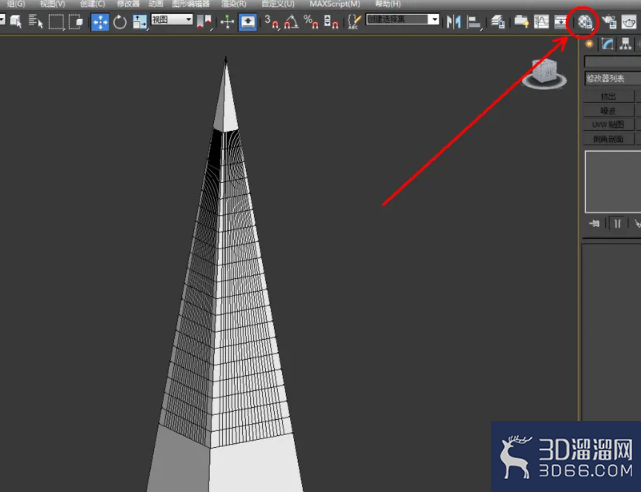Select the Rotate tool
This screenshot has height=492, width=641.
pyautogui.click(x=120, y=22)
